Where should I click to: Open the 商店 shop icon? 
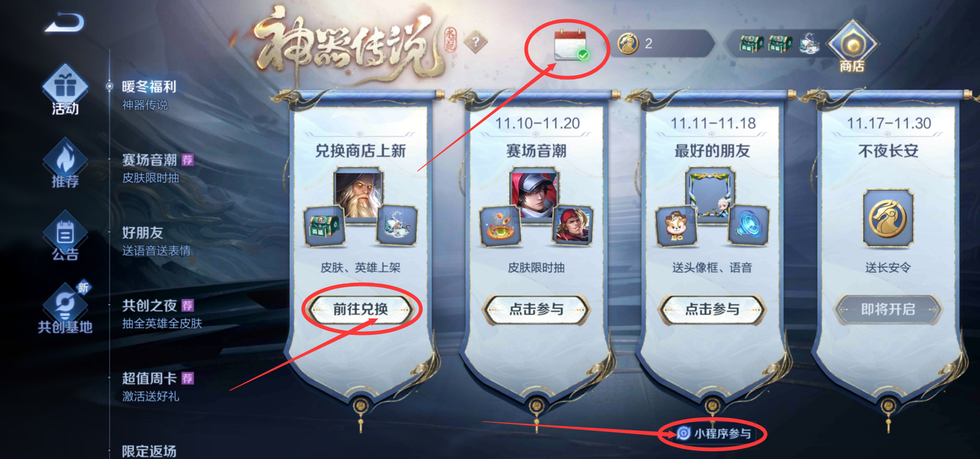pos(852,46)
